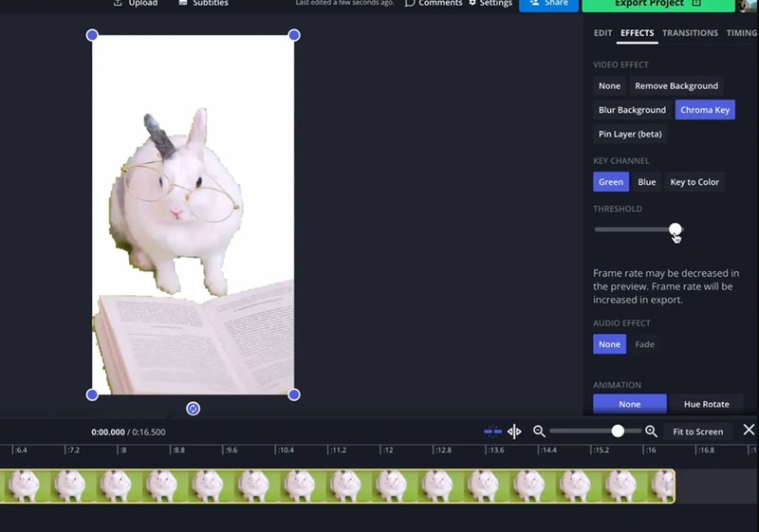Click the green Export Project button
The width and height of the screenshot is (759, 532).
click(658, 5)
